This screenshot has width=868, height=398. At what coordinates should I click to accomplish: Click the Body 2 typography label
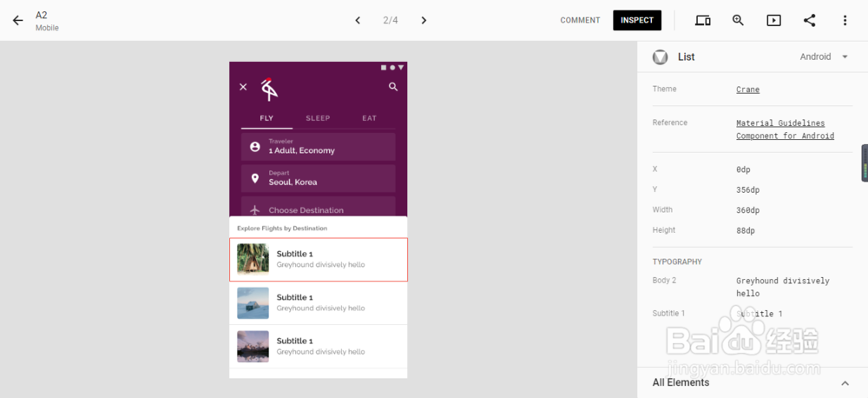pos(664,281)
